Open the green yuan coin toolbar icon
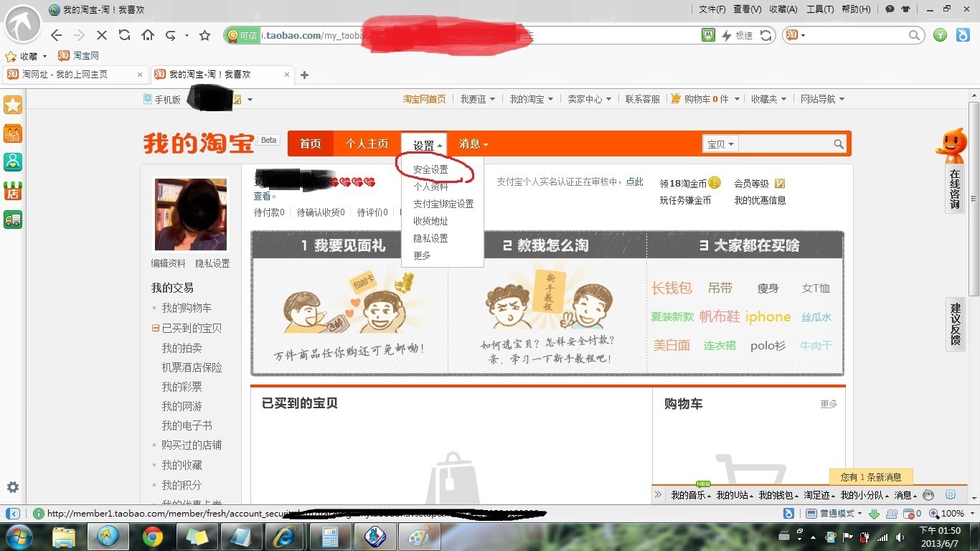 (941, 35)
